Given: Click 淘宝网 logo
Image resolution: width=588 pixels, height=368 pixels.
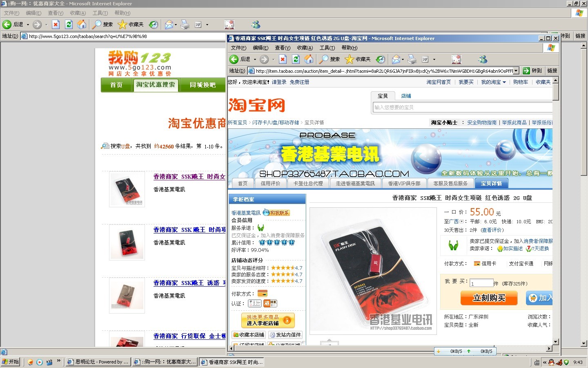Looking at the screenshot, I should point(256,105).
